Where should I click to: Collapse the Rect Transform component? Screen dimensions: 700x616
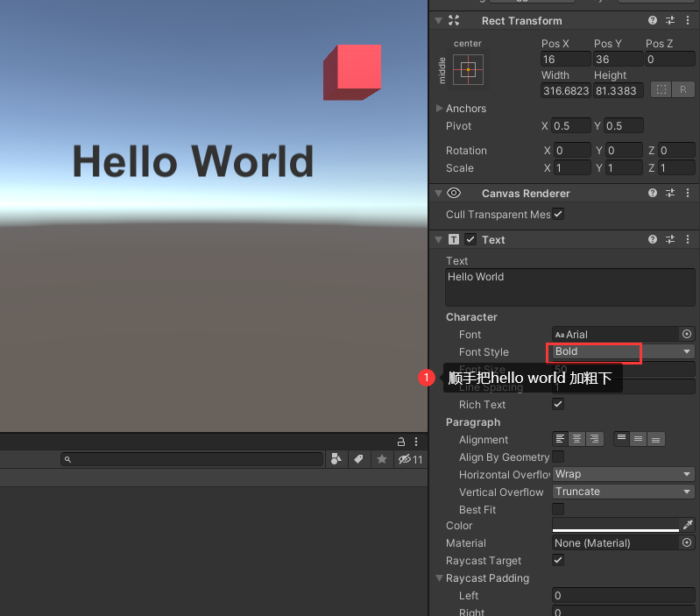pyautogui.click(x=438, y=20)
